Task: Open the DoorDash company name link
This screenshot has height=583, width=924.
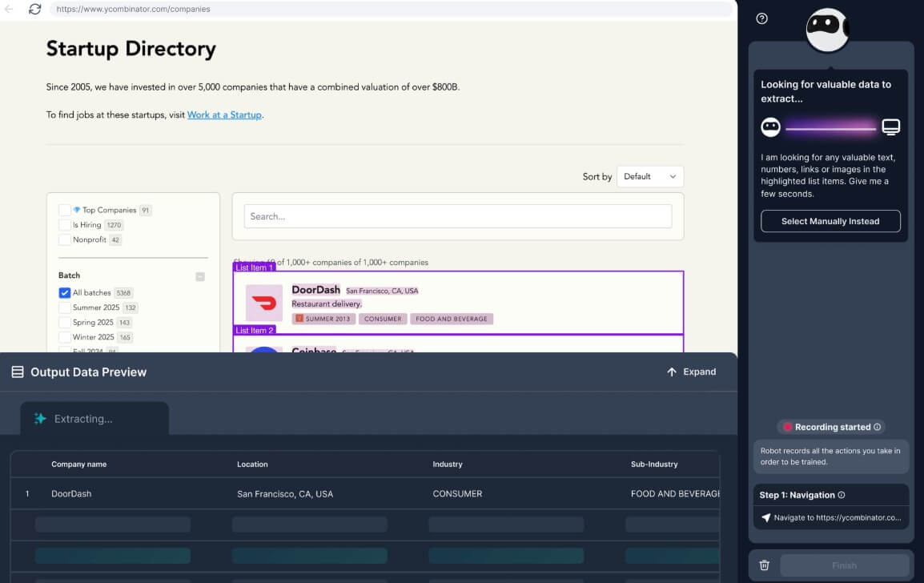Action: [315, 289]
